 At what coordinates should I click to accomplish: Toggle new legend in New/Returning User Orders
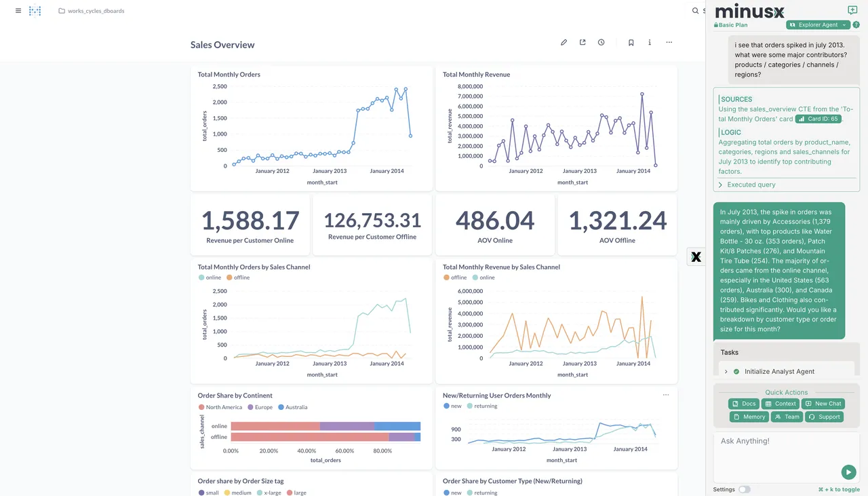[452, 406]
